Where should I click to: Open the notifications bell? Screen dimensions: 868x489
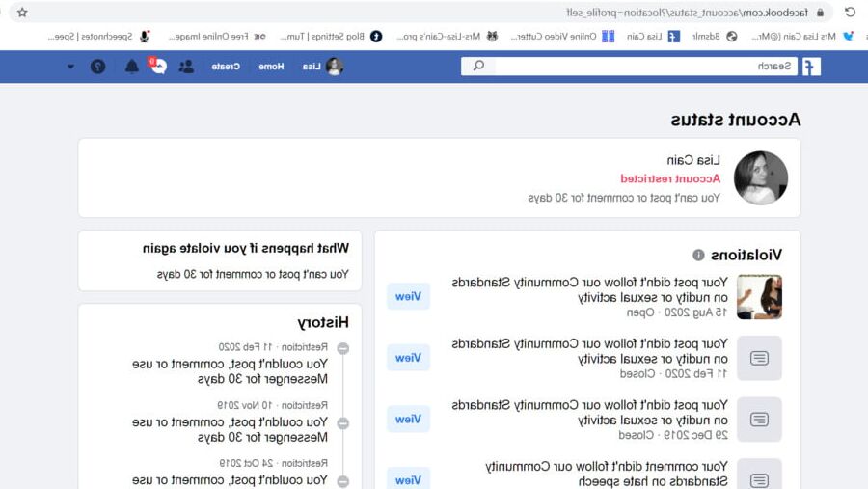pos(132,67)
